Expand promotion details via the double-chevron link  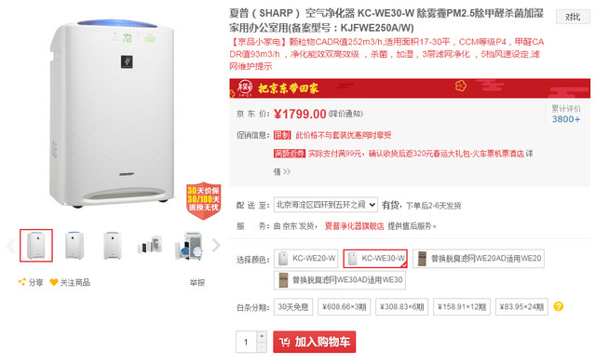(282, 171)
